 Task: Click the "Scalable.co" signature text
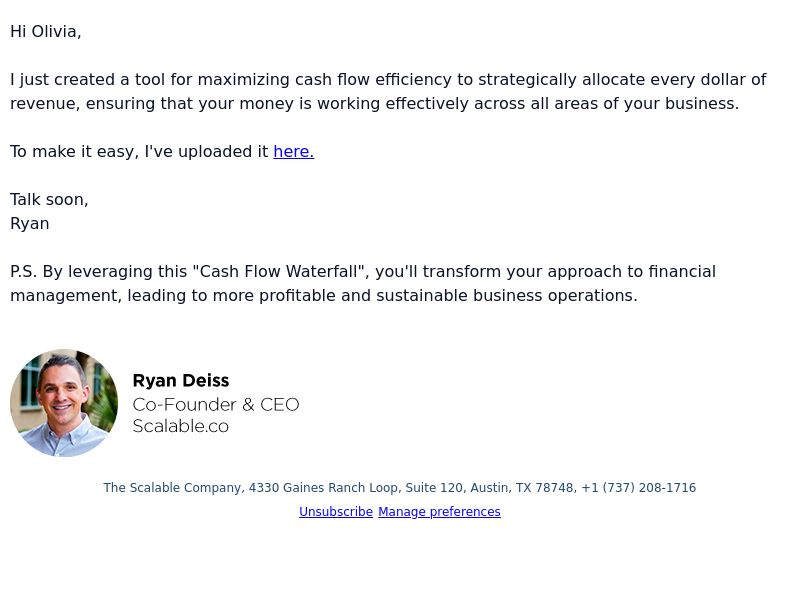coord(181,426)
